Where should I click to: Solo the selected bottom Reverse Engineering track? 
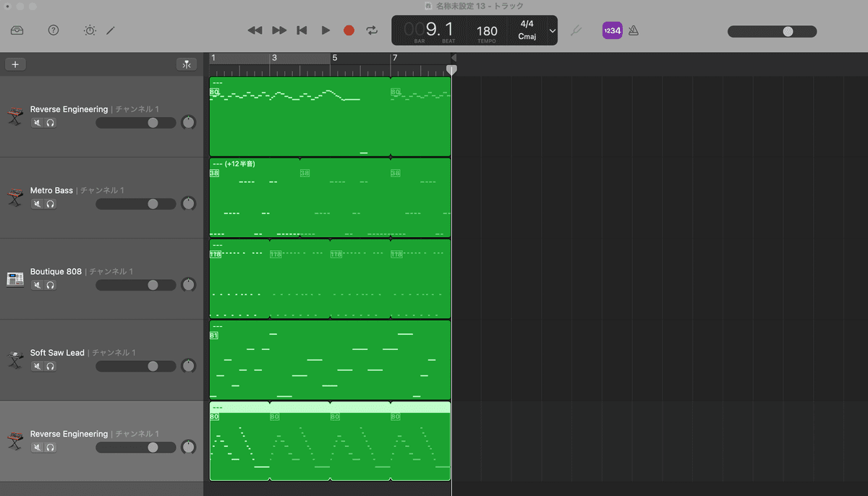pyautogui.click(x=51, y=448)
